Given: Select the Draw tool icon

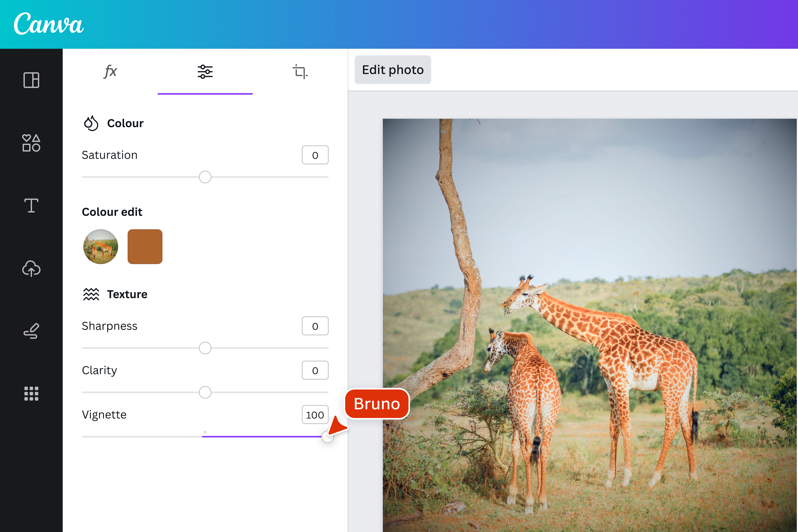Looking at the screenshot, I should [x=31, y=331].
